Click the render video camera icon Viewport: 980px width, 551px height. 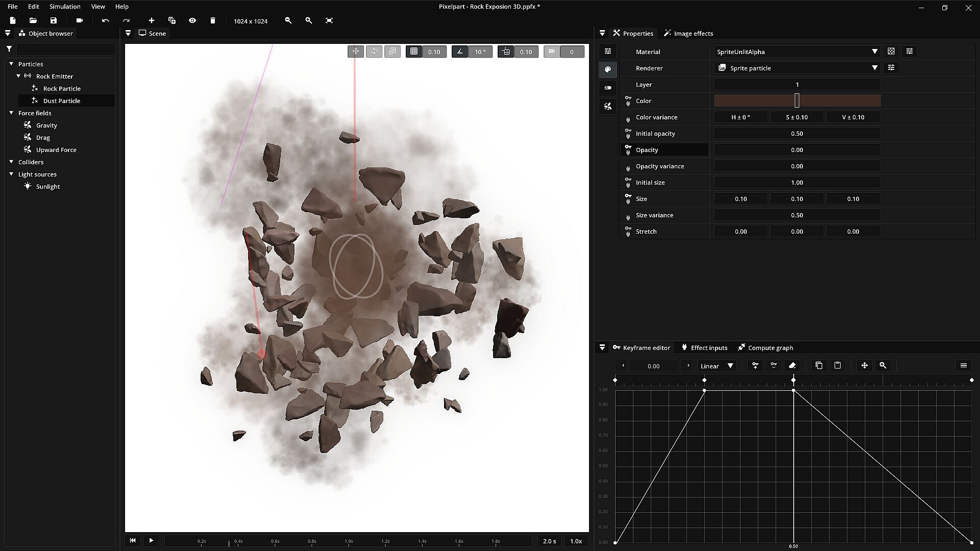pos(79,20)
